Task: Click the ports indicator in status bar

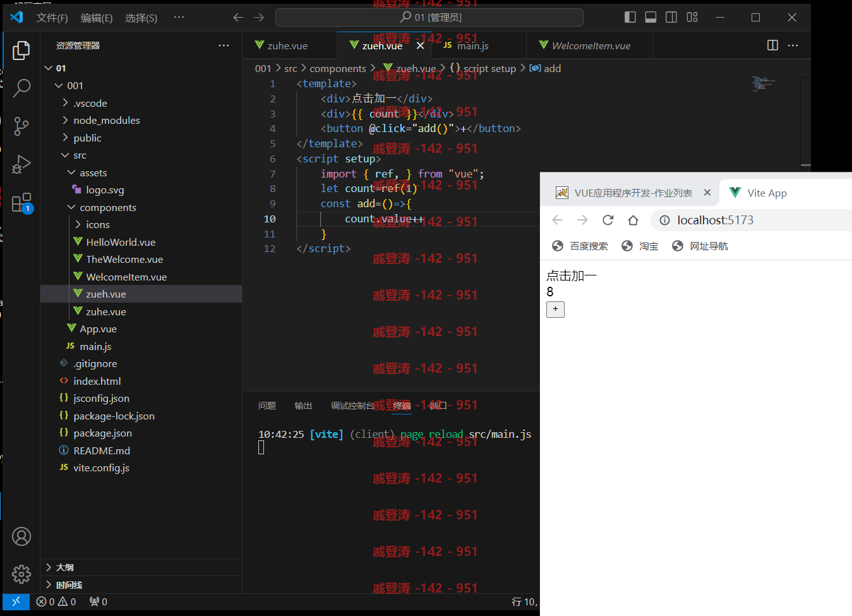Action: (99, 601)
